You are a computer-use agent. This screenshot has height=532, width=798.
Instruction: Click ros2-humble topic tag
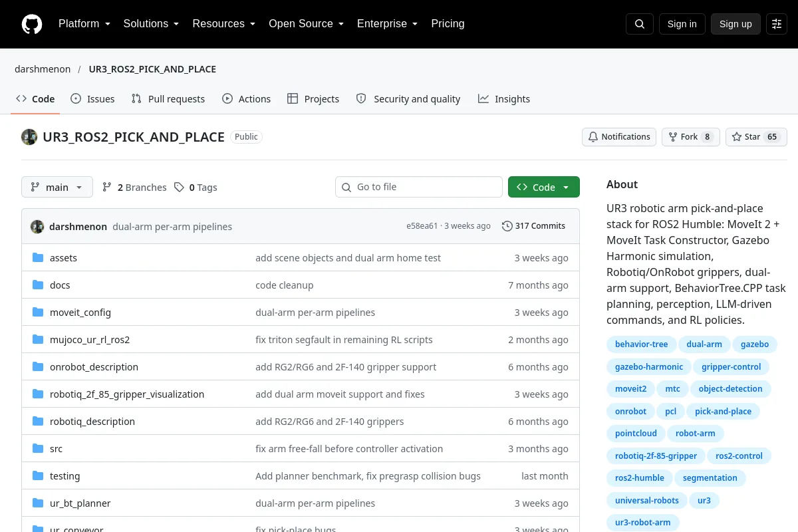click(x=639, y=478)
